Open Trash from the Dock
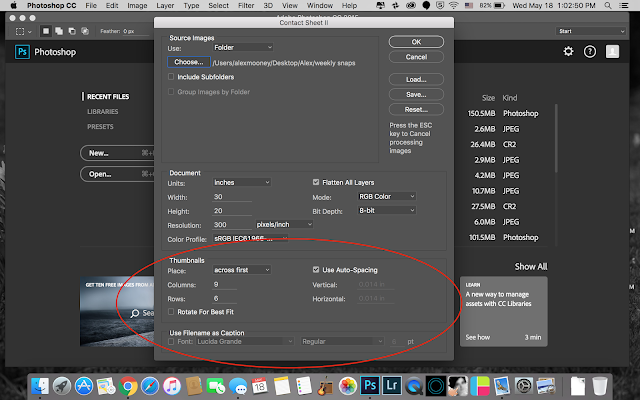640x400 pixels. [x=600, y=386]
